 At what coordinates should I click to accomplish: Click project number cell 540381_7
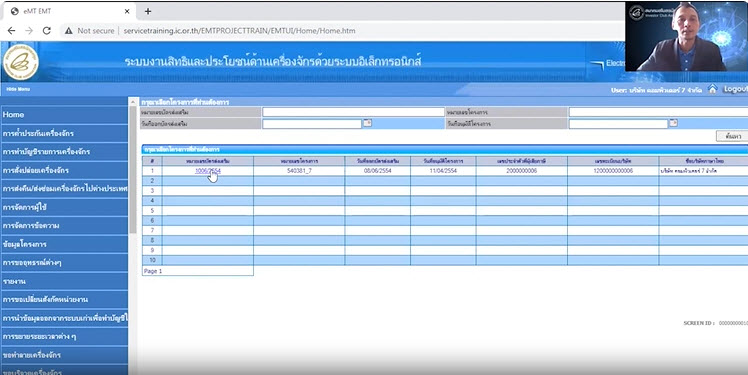pyautogui.click(x=299, y=171)
